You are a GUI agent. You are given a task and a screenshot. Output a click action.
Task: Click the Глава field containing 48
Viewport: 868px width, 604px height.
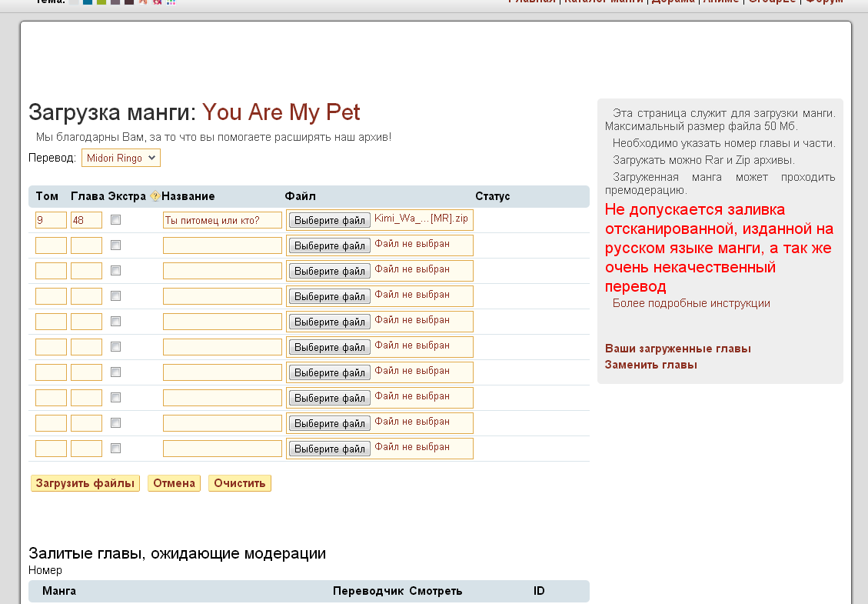[86, 220]
